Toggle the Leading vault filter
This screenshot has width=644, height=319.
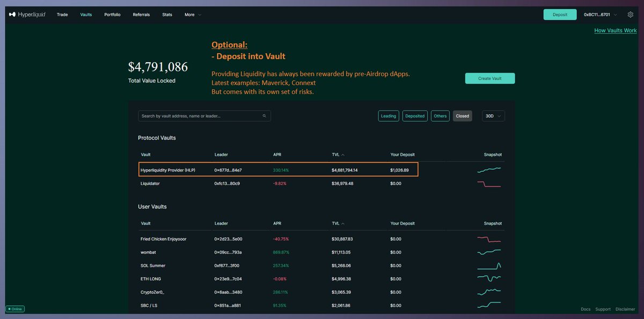[x=388, y=116]
